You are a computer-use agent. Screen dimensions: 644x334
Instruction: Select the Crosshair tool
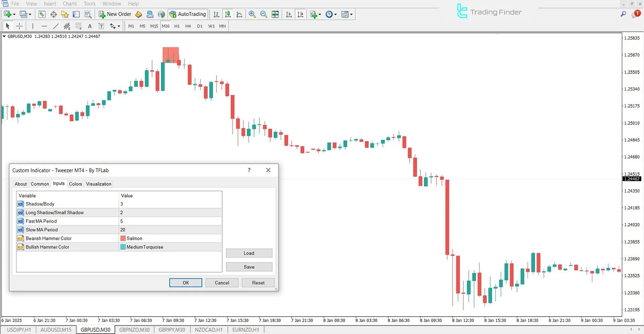coord(19,26)
